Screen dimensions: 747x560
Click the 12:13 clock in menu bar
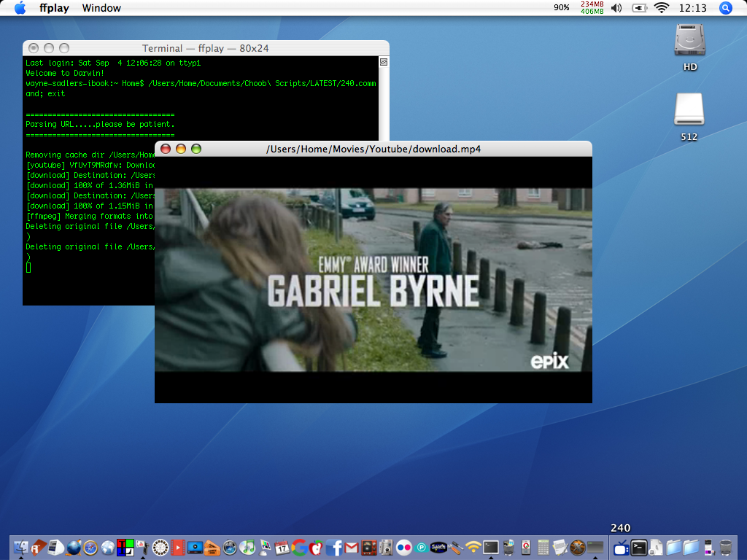693,7
